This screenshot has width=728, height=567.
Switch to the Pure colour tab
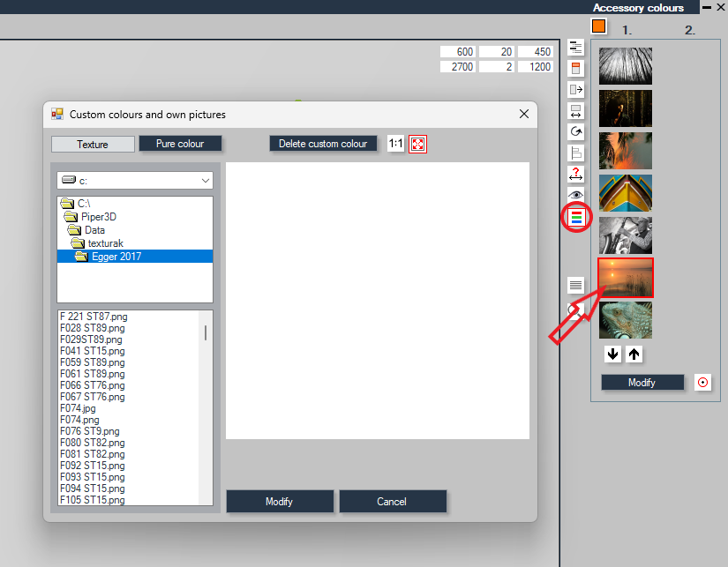[x=180, y=144]
